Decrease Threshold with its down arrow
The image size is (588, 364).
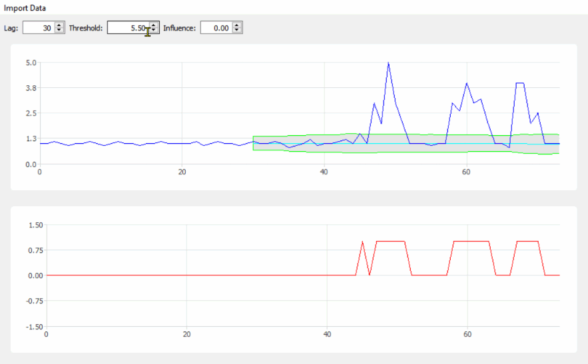(x=154, y=31)
